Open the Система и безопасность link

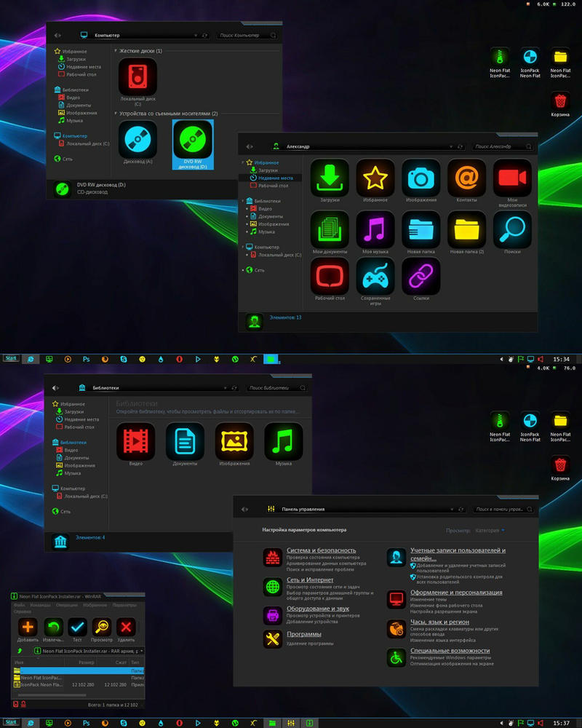click(x=321, y=550)
